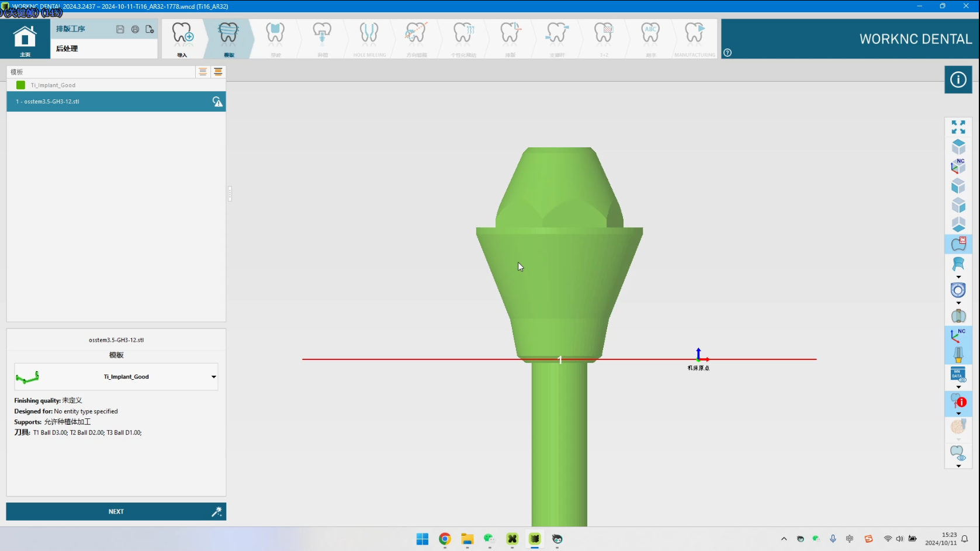This screenshot has width=980, height=551.
Task: Click the save project icon
Action: click(120, 29)
